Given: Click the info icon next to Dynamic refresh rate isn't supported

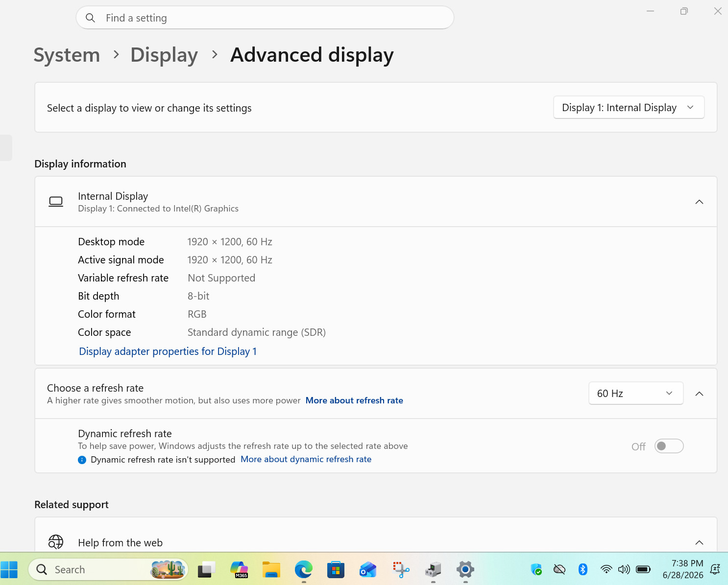Looking at the screenshot, I should [x=82, y=460].
